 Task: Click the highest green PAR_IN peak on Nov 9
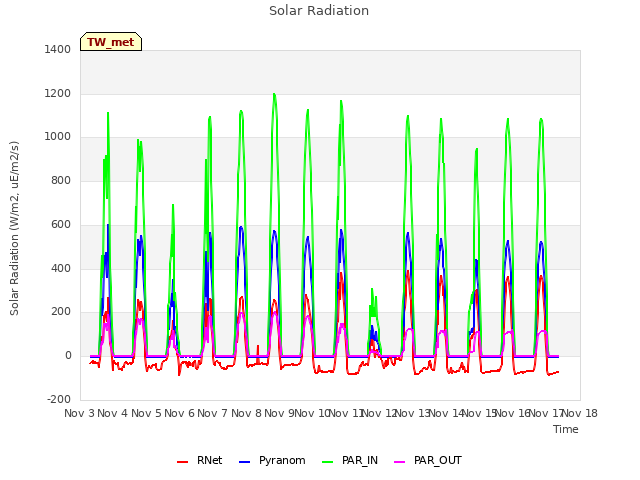(274, 94)
